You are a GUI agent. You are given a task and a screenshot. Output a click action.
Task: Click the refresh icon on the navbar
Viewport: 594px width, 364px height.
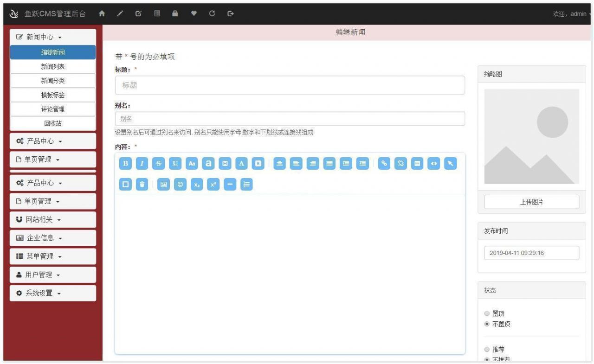coord(212,13)
